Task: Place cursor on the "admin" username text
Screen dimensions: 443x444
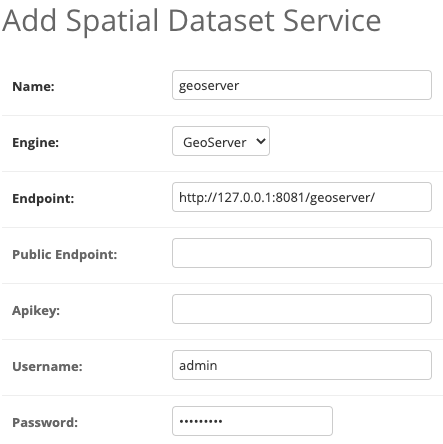Action: point(198,365)
